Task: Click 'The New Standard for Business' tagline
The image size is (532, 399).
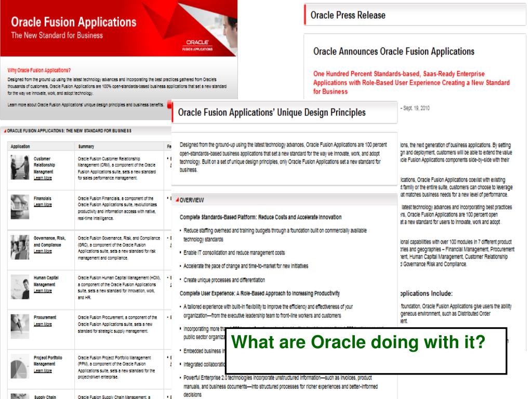Action: [x=57, y=35]
